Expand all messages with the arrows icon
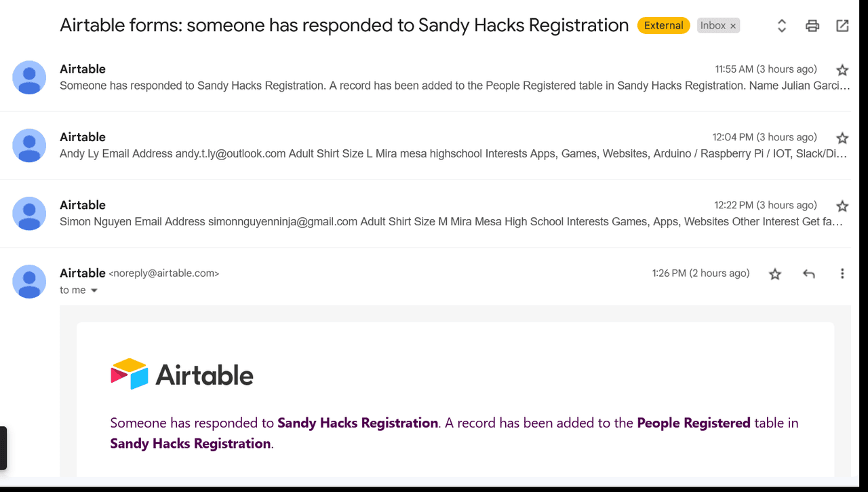This screenshot has height=492, width=868. [x=782, y=26]
